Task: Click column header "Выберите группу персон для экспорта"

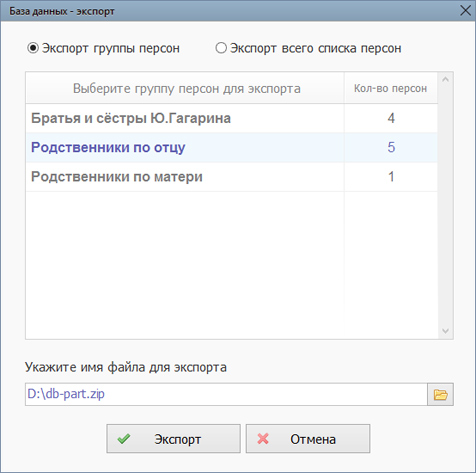Action: (185, 88)
